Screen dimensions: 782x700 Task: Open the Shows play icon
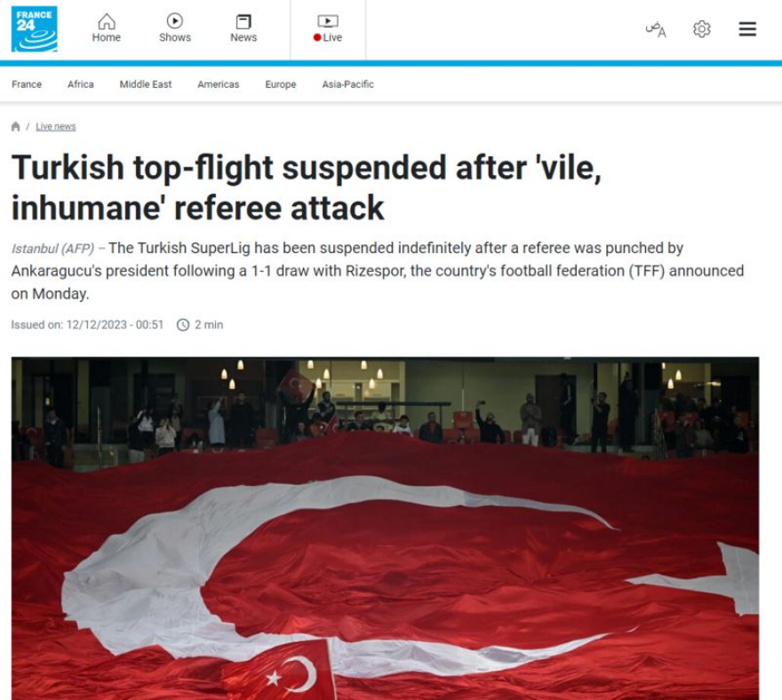pyautogui.click(x=174, y=21)
